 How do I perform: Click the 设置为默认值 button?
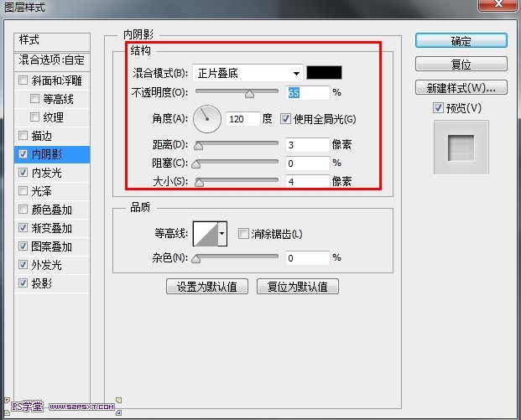[206, 287]
